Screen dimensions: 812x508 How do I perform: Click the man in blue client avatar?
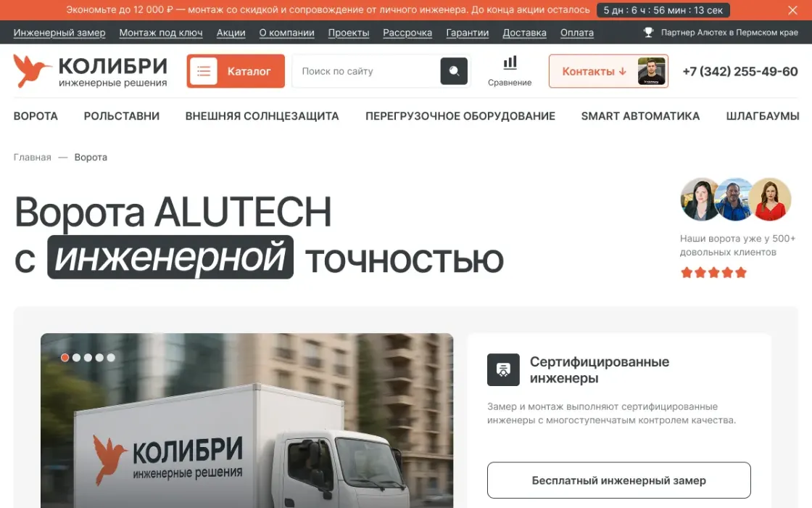click(x=734, y=200)
